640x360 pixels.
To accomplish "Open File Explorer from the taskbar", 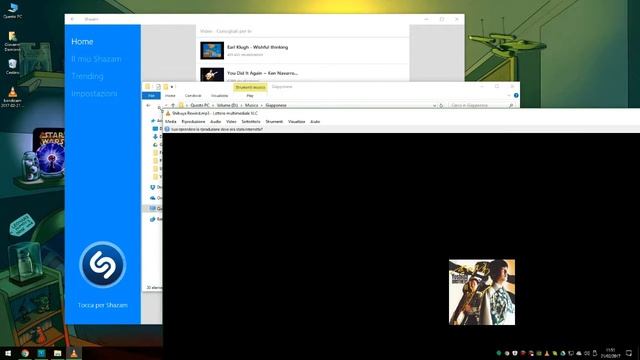I will click(x=58, y=353).
